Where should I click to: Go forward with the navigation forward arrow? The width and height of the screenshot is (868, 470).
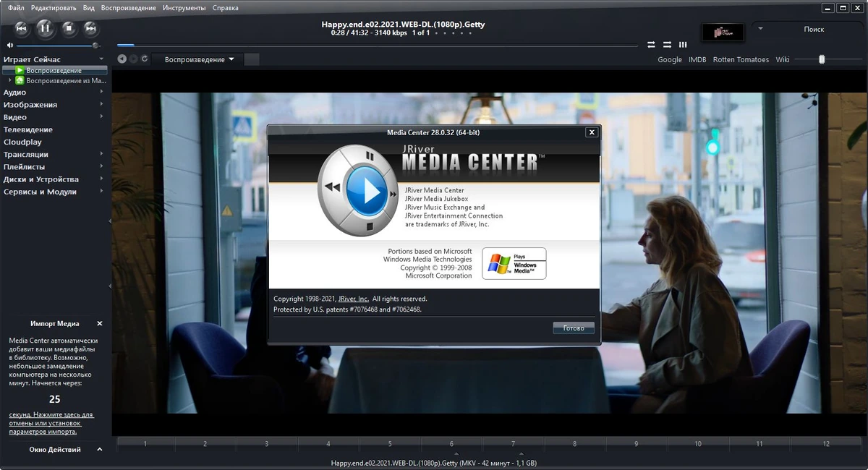pyautogui.click(x=133, y=59)
